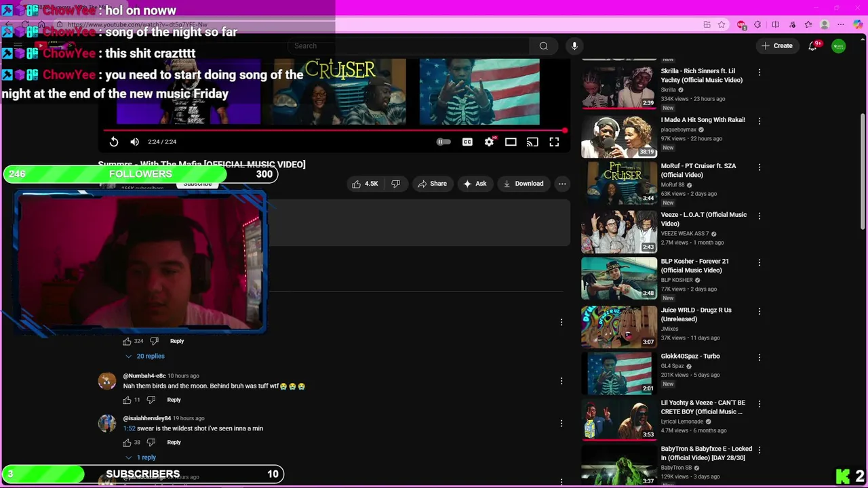The width and height of the screenshot is (868, 488).
Task: Like @Numbah4-e8c's comment
Action: (x=127, y=400)
